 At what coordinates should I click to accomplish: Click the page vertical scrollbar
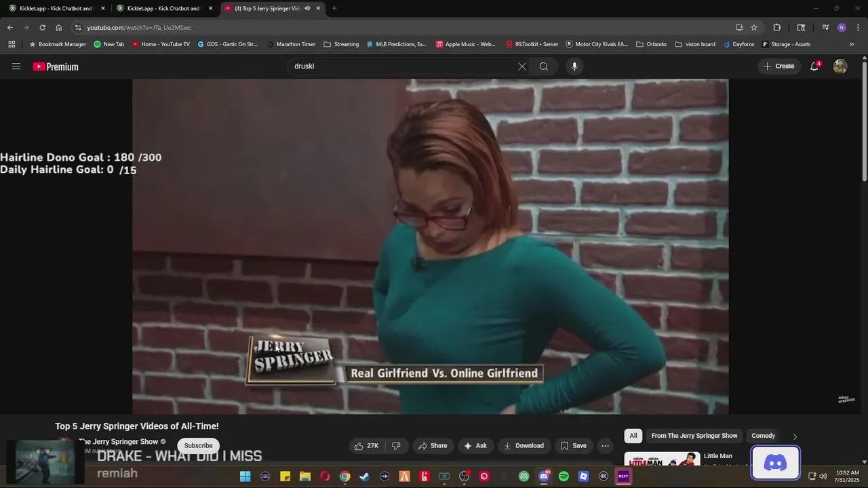[x=865, y=122]
